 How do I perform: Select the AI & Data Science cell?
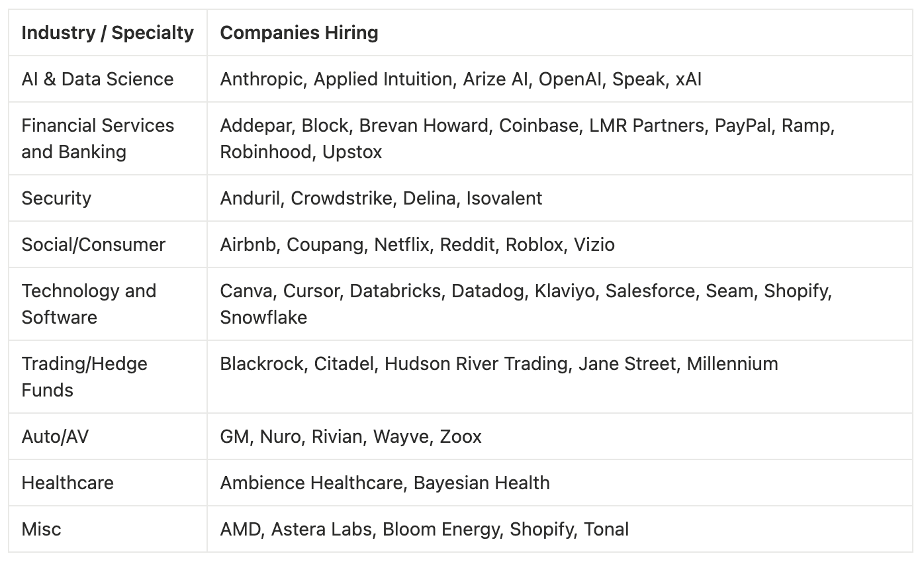coord(97,79)
